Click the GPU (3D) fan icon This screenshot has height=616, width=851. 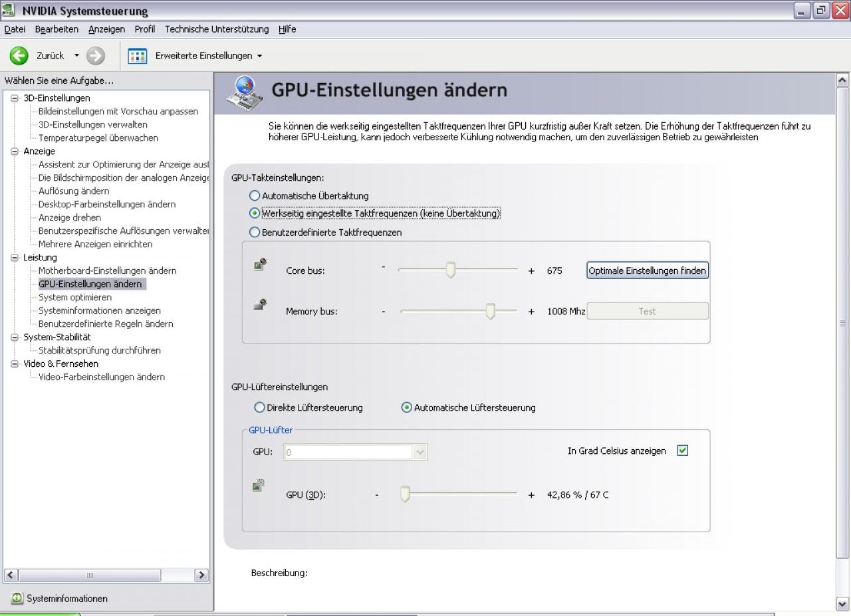point(259,485)
